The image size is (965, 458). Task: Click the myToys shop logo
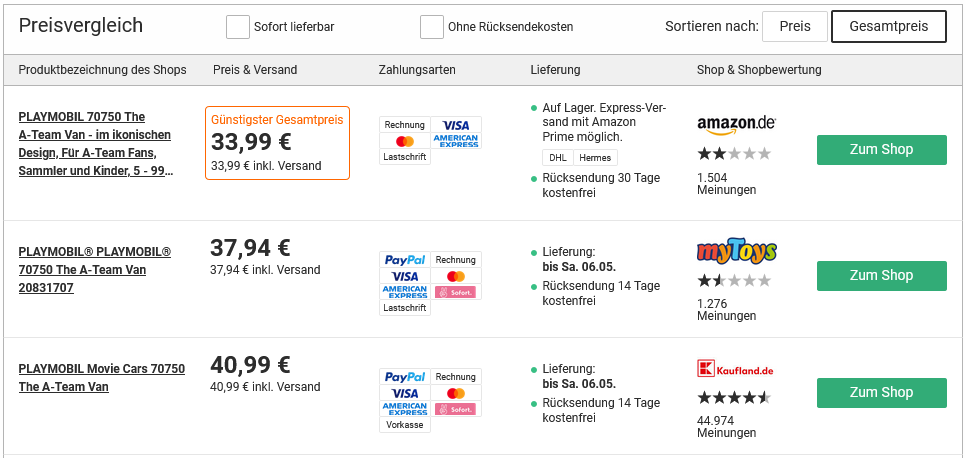[x=736, y=250]
